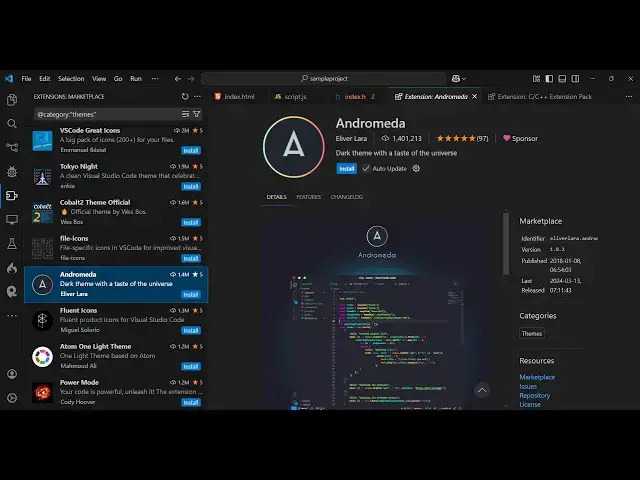Go back with the navigation arrow
The width and height of the screenshot is (640, 480).
178,79
